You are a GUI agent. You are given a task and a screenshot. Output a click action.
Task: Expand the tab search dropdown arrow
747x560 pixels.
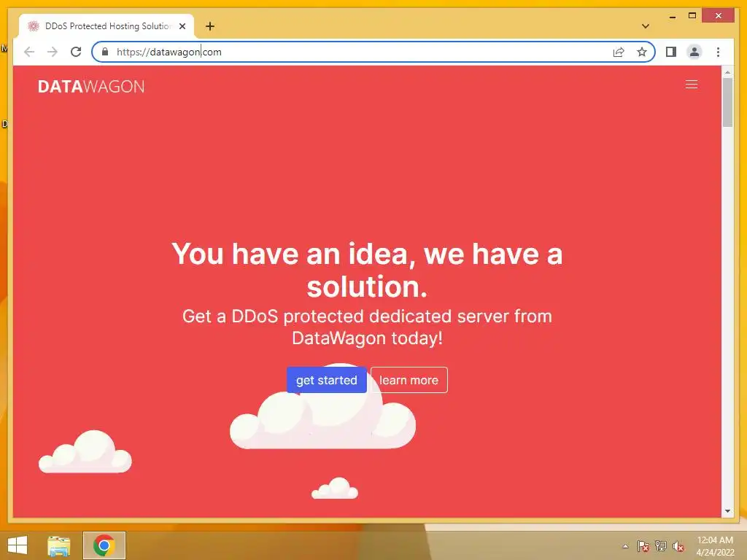[x=645, y=26]
